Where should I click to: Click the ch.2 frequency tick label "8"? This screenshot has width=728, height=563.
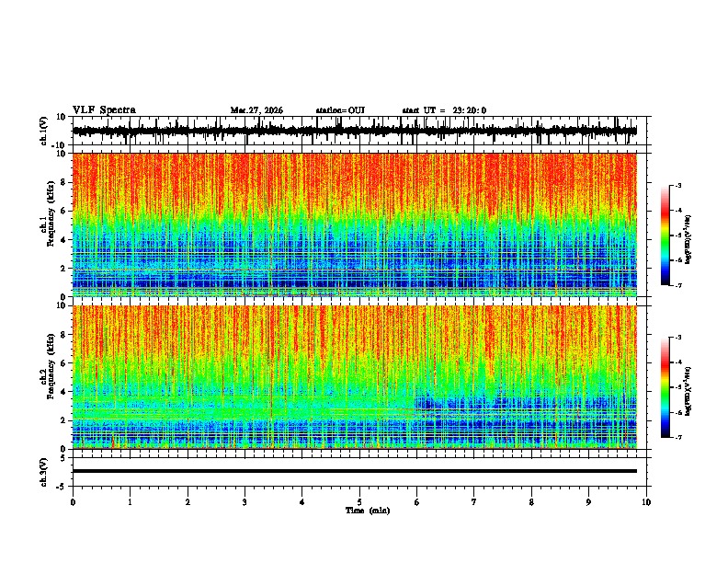point(63,335)
